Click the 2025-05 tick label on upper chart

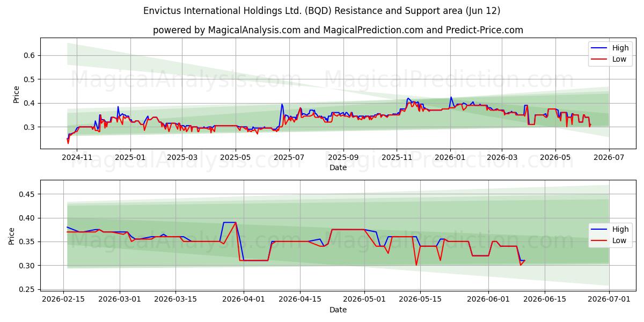pyautogui.click(x=235, y=158)
